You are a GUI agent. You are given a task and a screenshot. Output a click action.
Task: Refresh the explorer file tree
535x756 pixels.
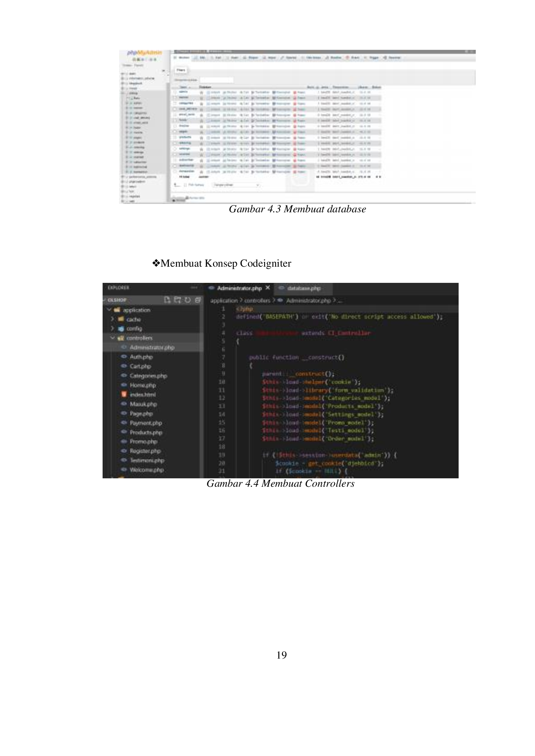[188, 300]
